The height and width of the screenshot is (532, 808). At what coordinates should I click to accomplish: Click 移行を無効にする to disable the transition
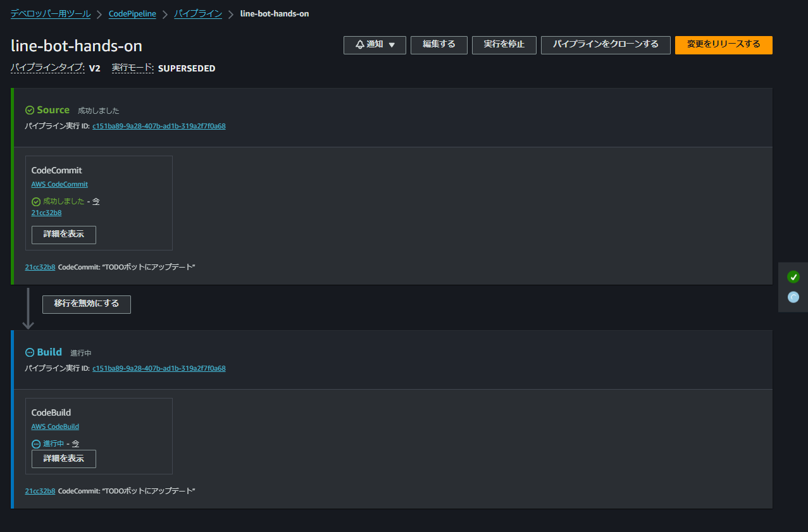pyautogui.click(x=86, y=304)
